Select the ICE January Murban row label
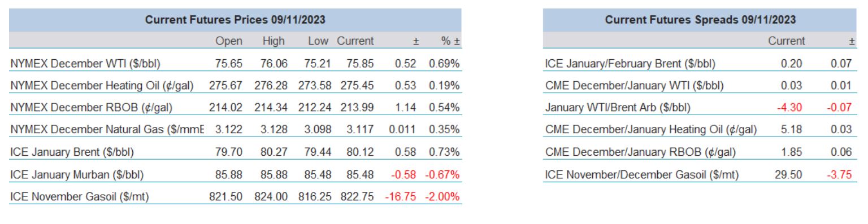868x224 pixels. tap(75, 174)
